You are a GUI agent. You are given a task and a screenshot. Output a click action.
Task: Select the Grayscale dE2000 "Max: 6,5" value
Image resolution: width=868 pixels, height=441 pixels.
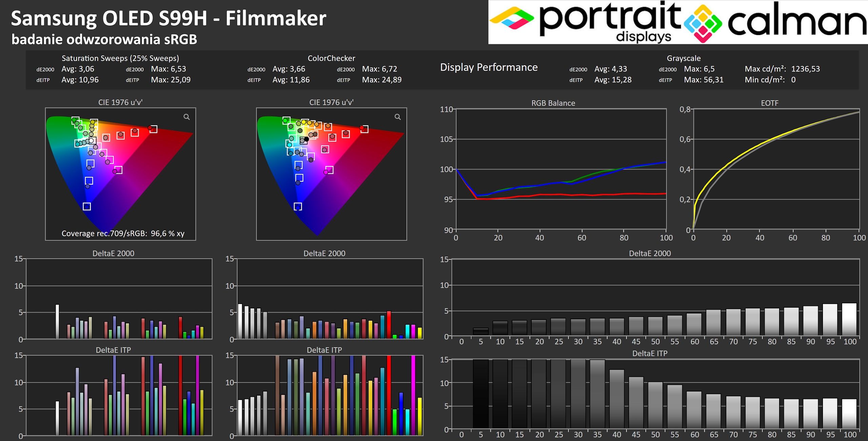[699, 69]
